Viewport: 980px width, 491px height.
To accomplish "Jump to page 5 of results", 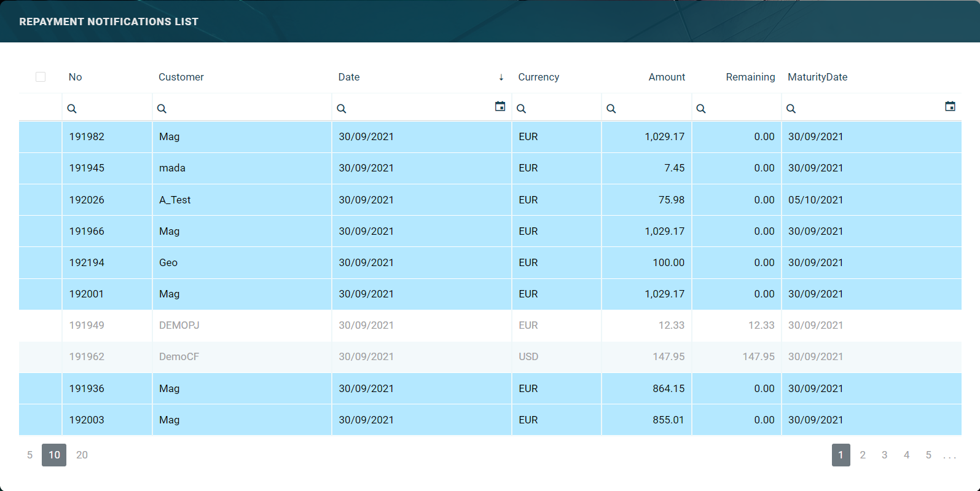I will pos(928,455).
